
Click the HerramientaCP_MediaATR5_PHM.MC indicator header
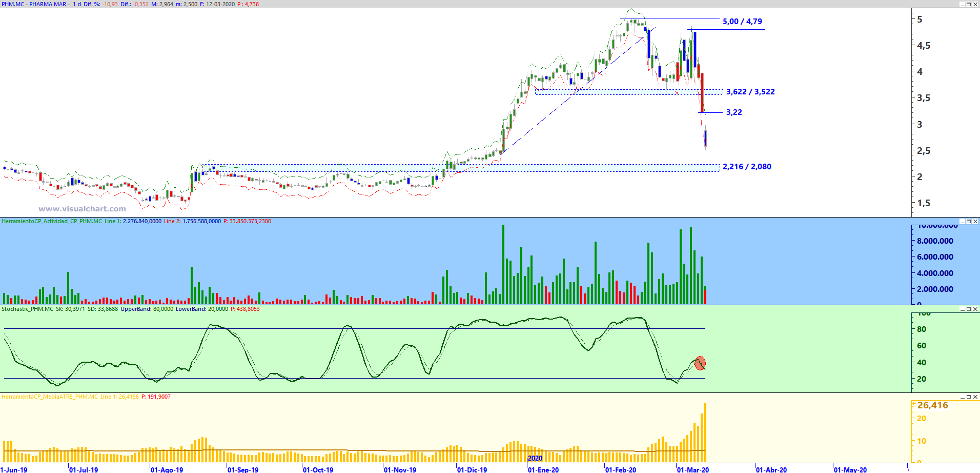click(50, 397)
